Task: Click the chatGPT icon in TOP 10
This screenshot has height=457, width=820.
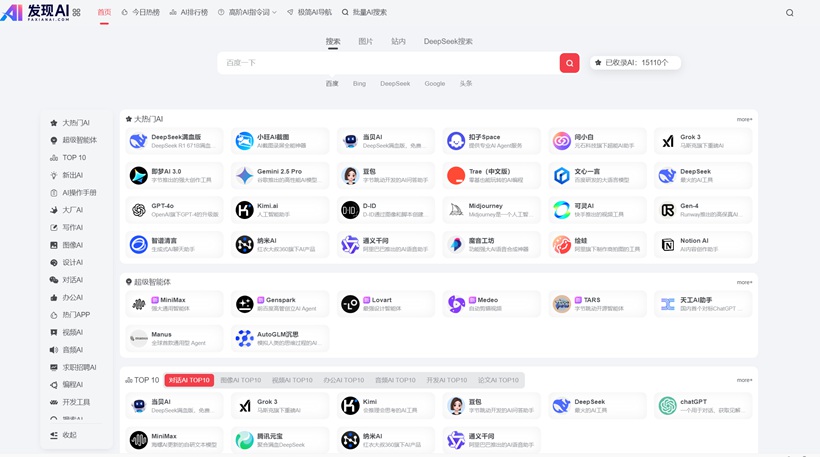Action: tap(667, 405)
